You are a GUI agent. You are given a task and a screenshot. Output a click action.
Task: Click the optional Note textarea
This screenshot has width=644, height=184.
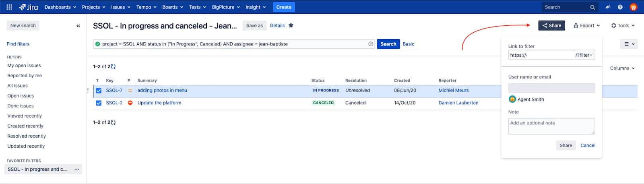click(x=551, y=126)
